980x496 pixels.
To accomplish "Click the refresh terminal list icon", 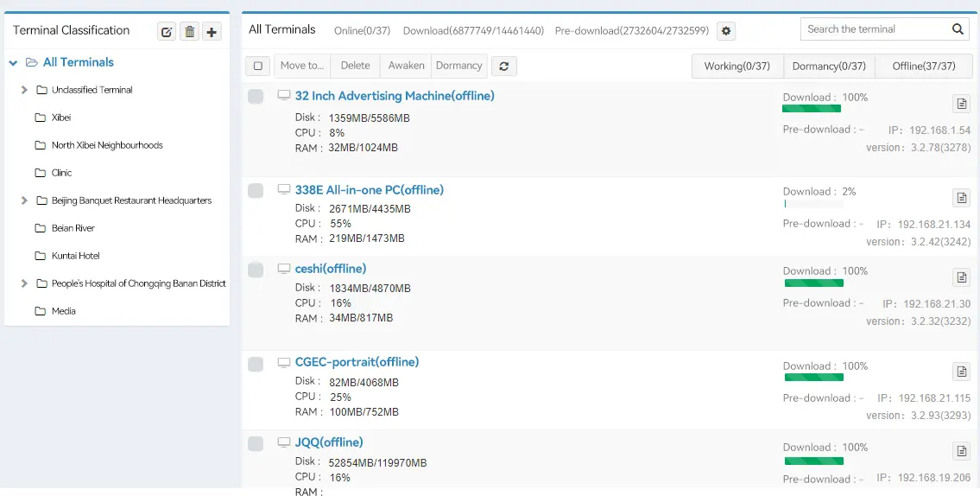I will [x=503, y=66].
